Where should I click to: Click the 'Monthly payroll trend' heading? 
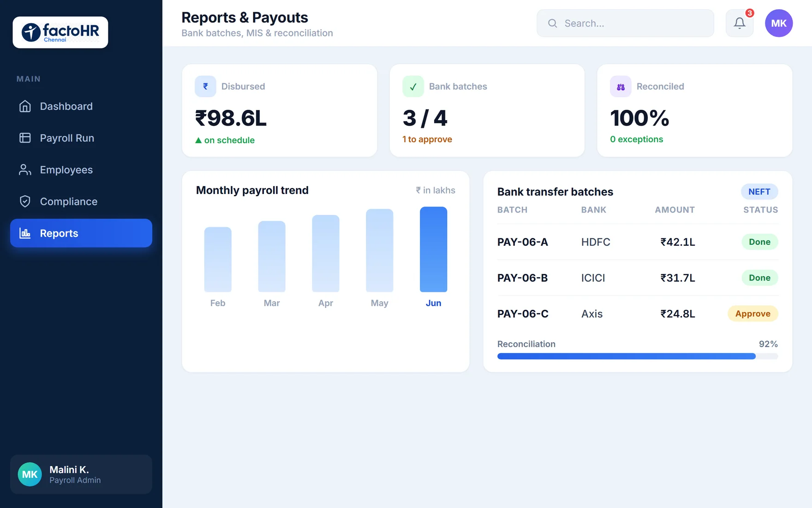[252, 190]
